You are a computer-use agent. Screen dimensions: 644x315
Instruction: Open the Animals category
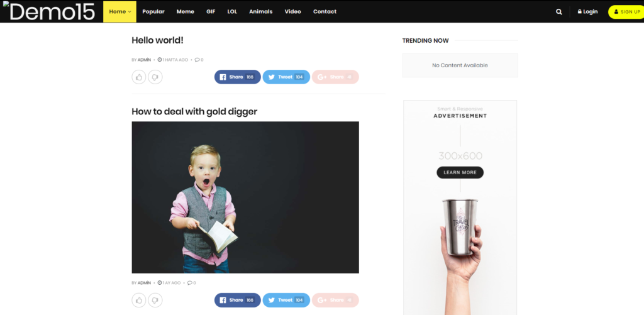click(x=261, y=11)
